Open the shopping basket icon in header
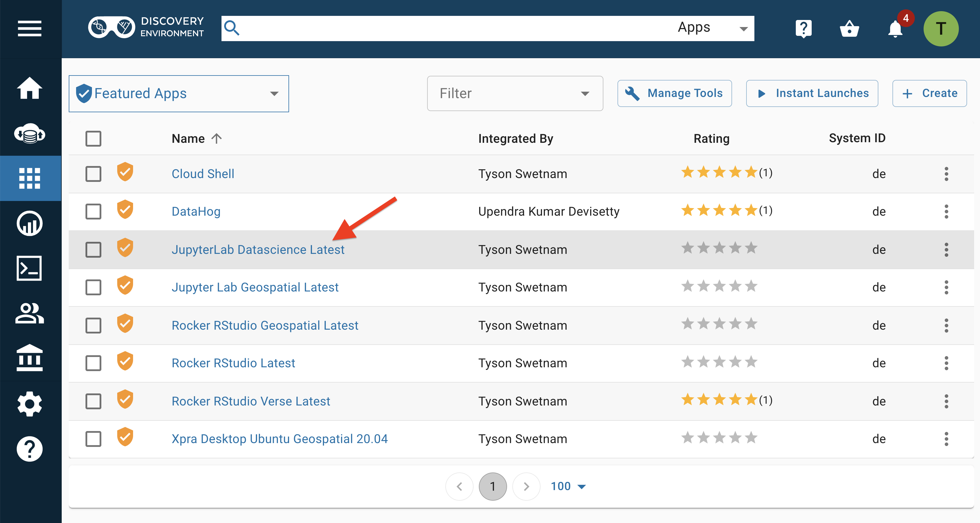 coord(849,29)
